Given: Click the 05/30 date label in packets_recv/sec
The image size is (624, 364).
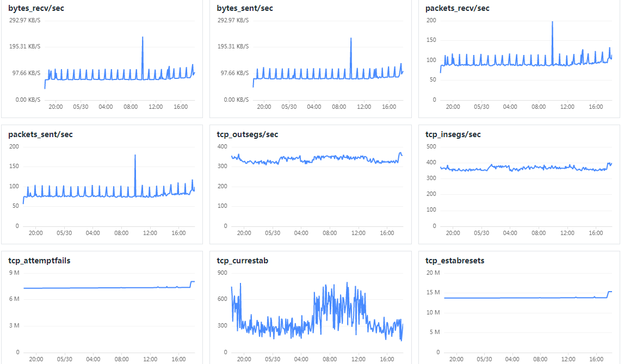Looking at the screenshot, I should click(481, 107).
